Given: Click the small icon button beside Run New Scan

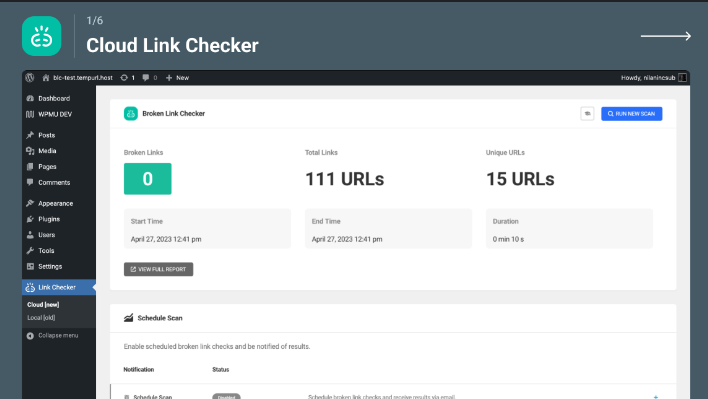Looking at the screenshot, I should pos(587,114).
